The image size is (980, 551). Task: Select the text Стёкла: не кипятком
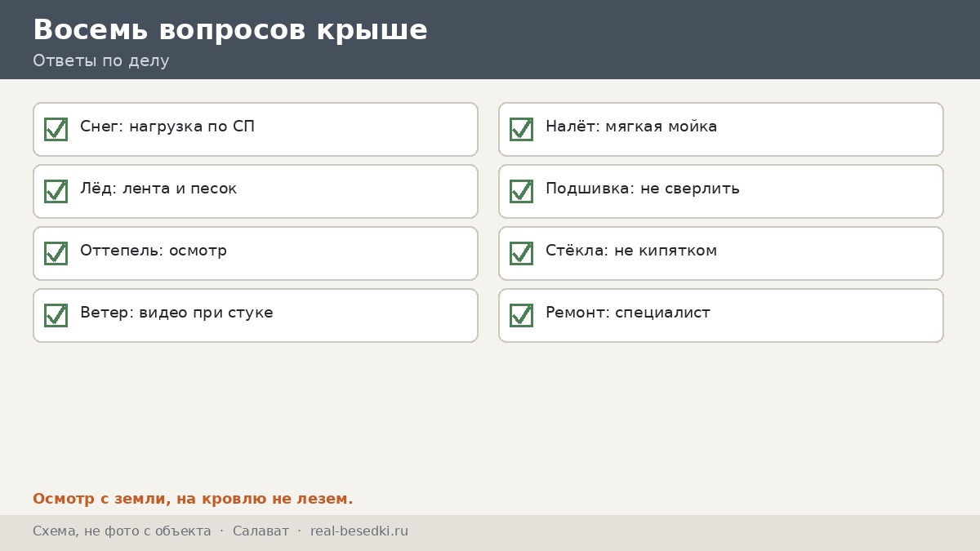tap(631, 251)
